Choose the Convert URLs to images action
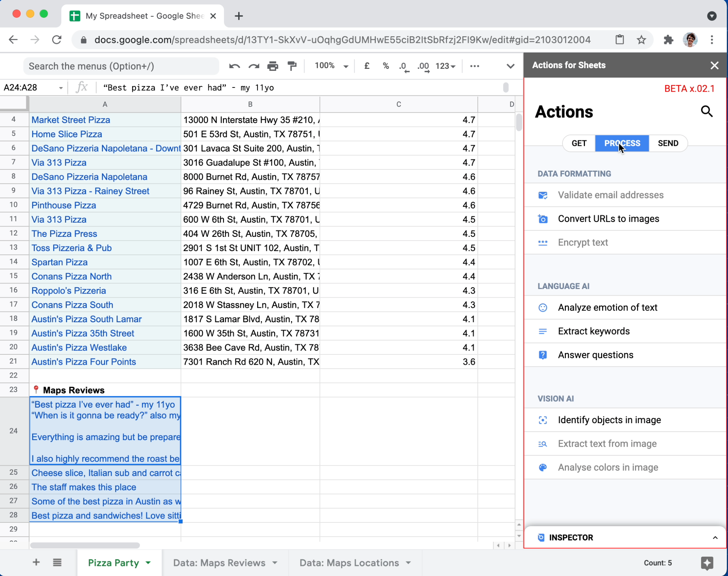 [625, 219]
